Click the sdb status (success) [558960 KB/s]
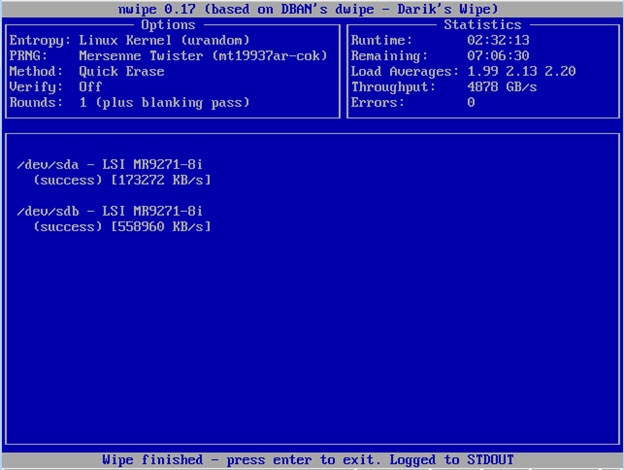Viewport: 624px width, 470px height. 122,227
